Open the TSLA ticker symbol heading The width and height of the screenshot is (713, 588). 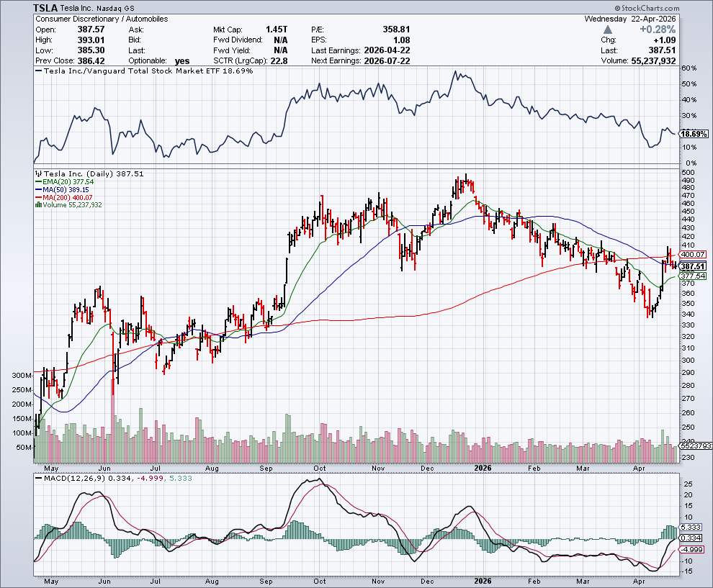tap(47, 8)
